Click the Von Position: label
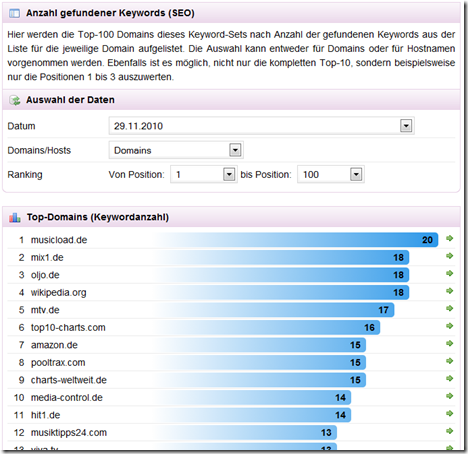Viewport: 468px width, 454px height. tap(137, 174)
